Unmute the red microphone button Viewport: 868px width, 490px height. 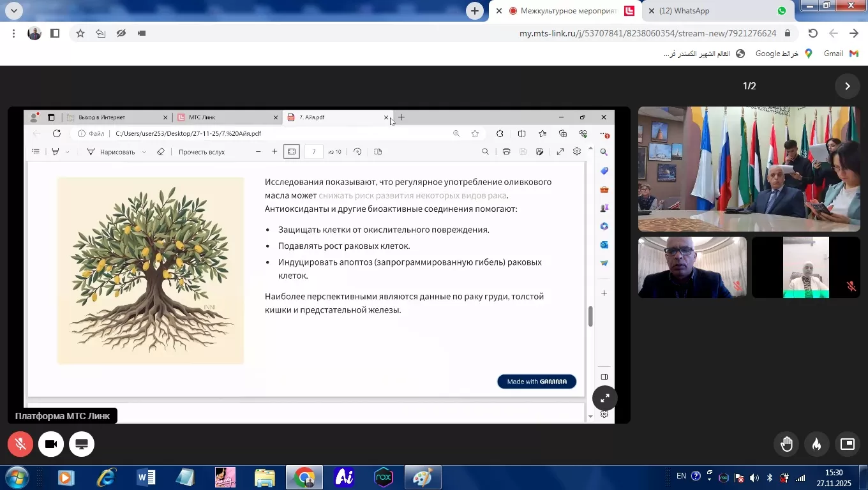coord(20,444)
